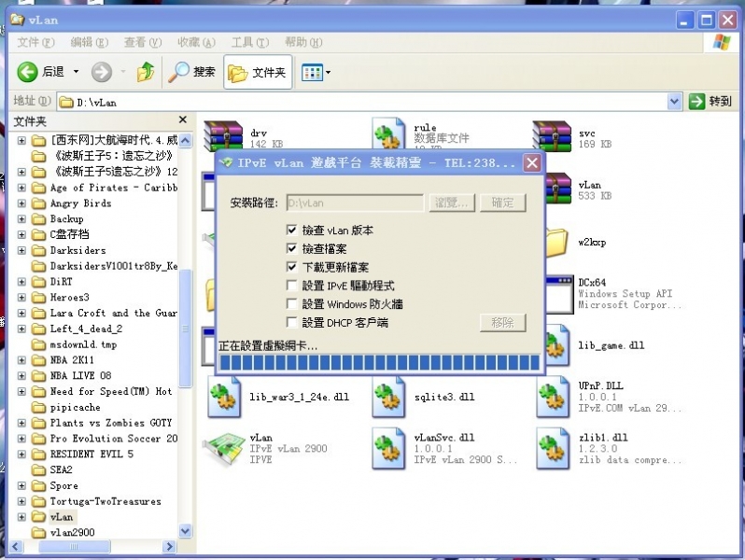The image size is (745, 560).
Task: Open the views icon in toolbar
Action: pyautogui.click(x=312, y=73)
